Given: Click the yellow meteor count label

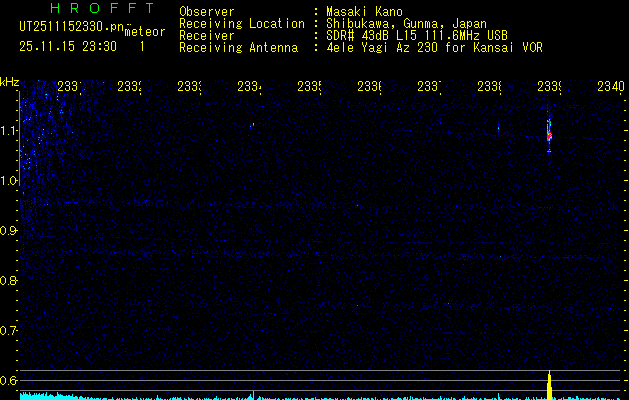Looking at the screenshot, I should [x=144, y=33].
